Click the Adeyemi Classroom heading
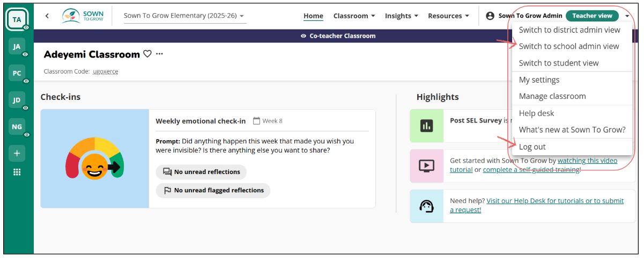Viewport: 644px width, 260px height. (x=92, y=54)
